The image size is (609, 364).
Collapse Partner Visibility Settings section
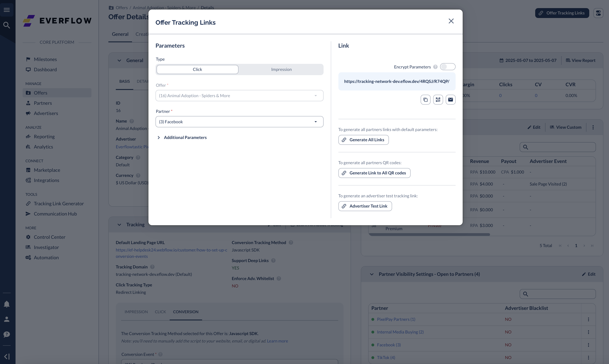coord(372,274)
